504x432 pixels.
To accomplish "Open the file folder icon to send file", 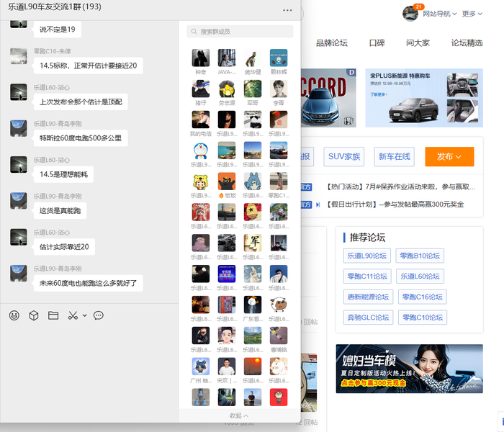I will 53,315.
